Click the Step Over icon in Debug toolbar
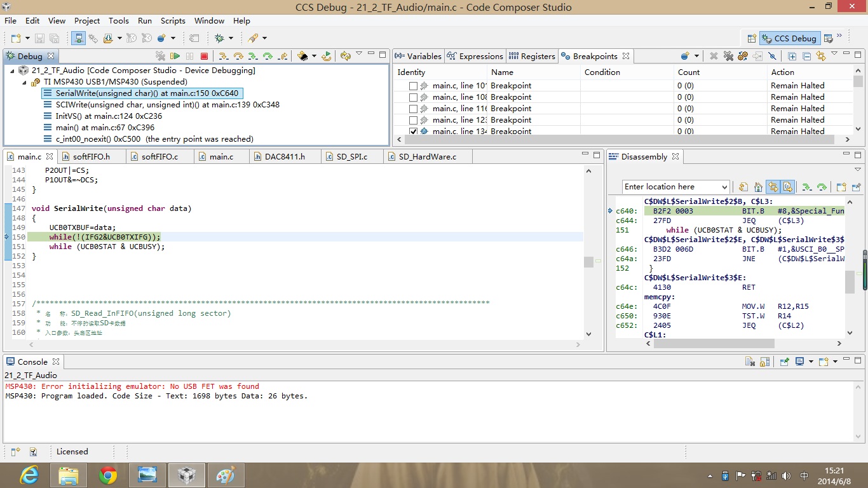The image size is (868, 488). [238, 56]
